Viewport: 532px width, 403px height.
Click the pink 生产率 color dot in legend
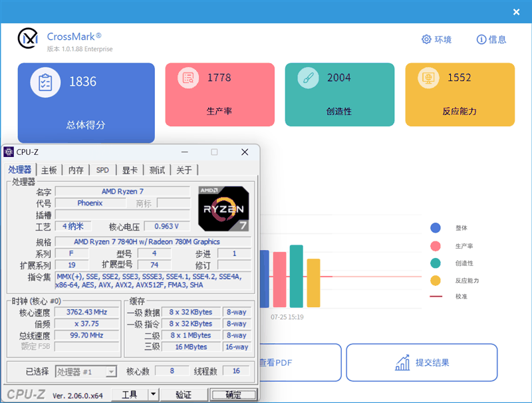(436, 245)
